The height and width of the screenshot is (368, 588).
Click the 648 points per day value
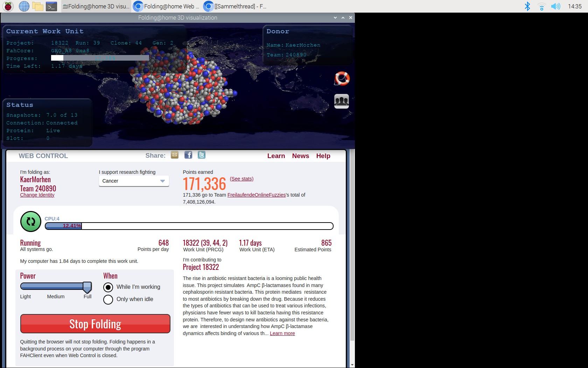coord(163,243)
